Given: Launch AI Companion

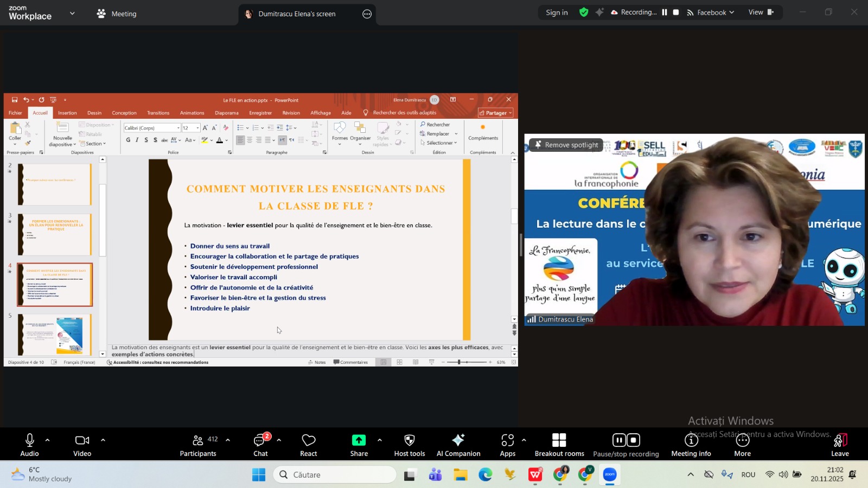Looking at the screenshot, I should pyautogui.click(x=458, y=440).
